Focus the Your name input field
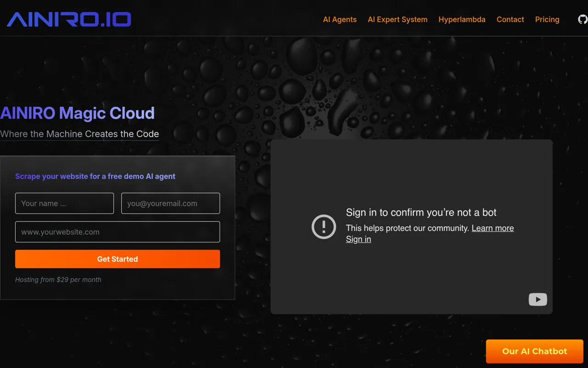Image resolution: width=588 pixels, height=368 pixels. [x=64, y=203]
